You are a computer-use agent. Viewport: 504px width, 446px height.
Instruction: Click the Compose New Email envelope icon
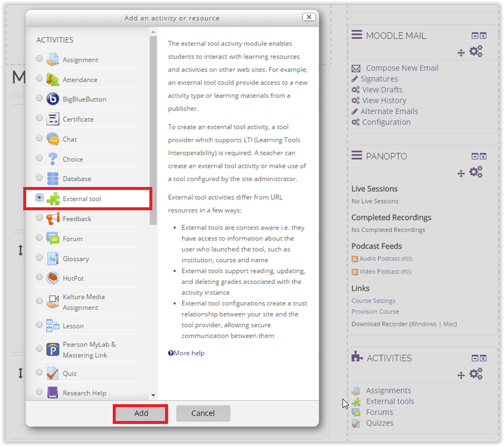[356, 69]
